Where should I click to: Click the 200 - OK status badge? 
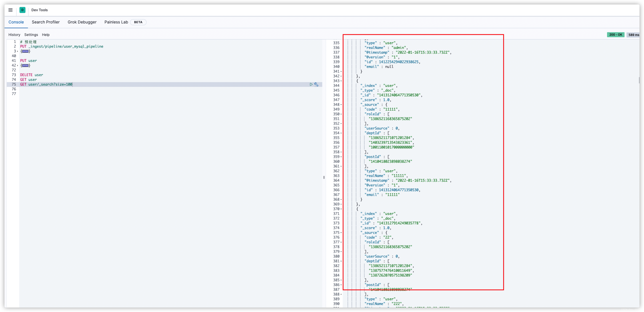coord(616,35)
